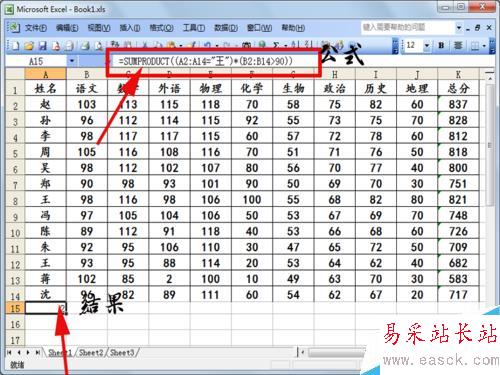Open the 数据(D) menu
Viewport: 500px width, 375px height.
[226, 28]
